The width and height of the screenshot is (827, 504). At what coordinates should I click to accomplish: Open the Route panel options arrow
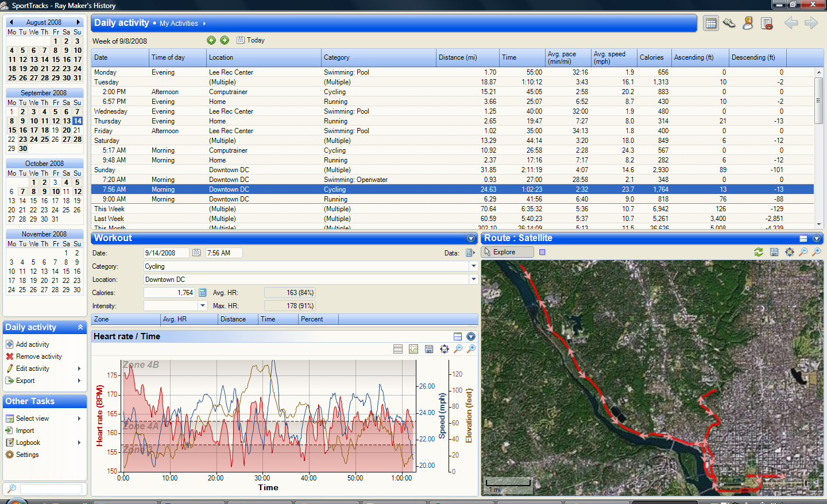(817, 238)
